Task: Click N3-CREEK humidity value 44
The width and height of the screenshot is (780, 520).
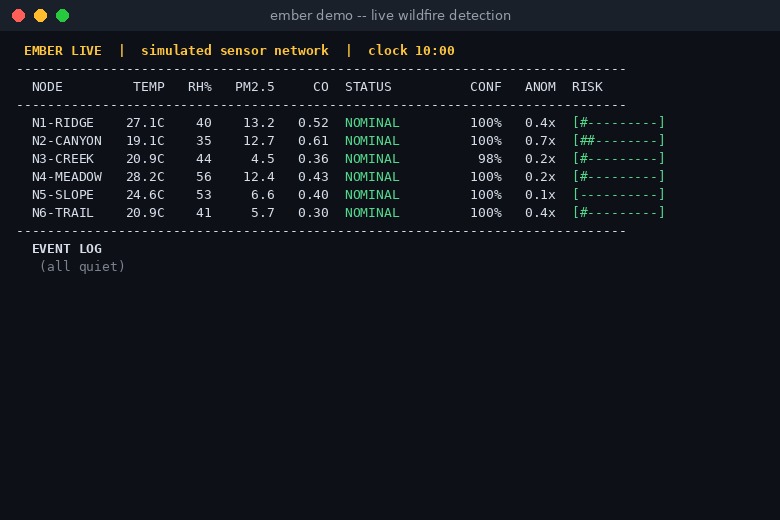Action: [203, 159]
